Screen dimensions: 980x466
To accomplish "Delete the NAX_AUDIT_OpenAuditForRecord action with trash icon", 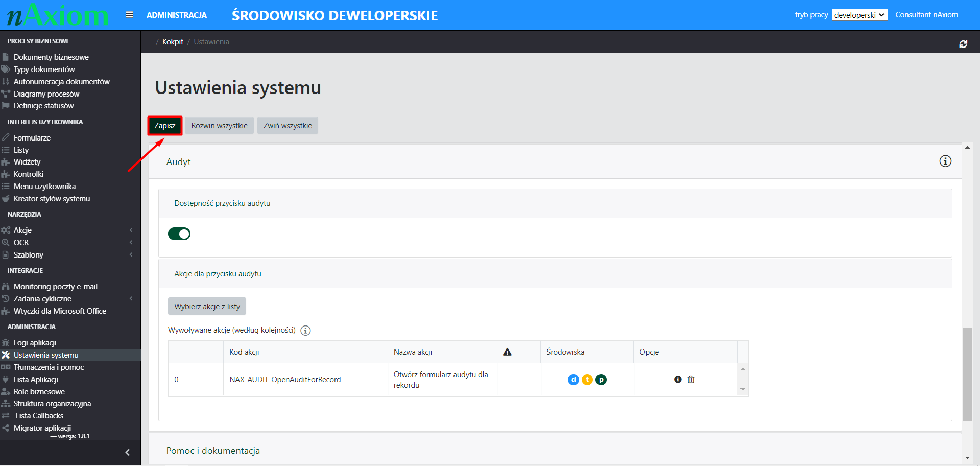I will tap(690, 380).
